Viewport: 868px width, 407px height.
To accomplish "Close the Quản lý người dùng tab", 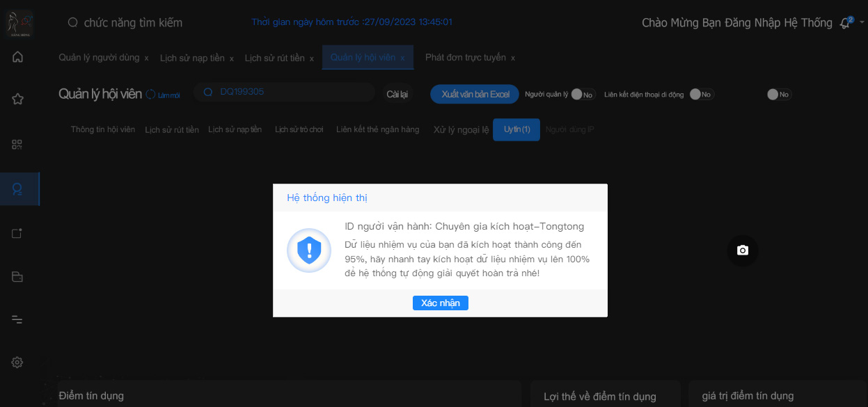I will click(x=146, y=58).
